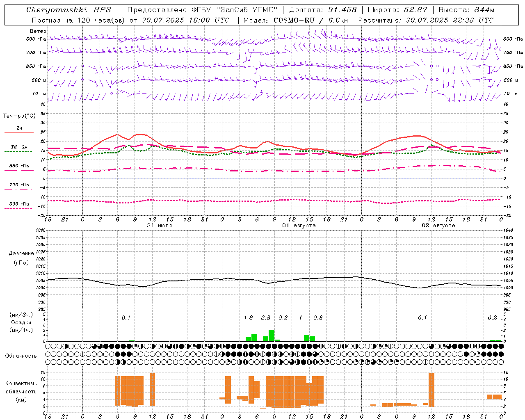This screenshot has height=420, width=525.
Task: Click the Ветер wind panel label
Action: coord(38,31)
